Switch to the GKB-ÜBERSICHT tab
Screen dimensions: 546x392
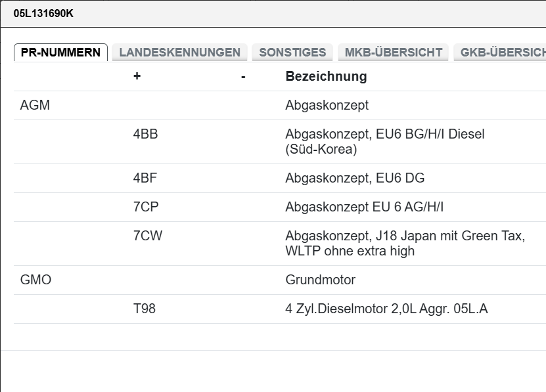(502, 53)
